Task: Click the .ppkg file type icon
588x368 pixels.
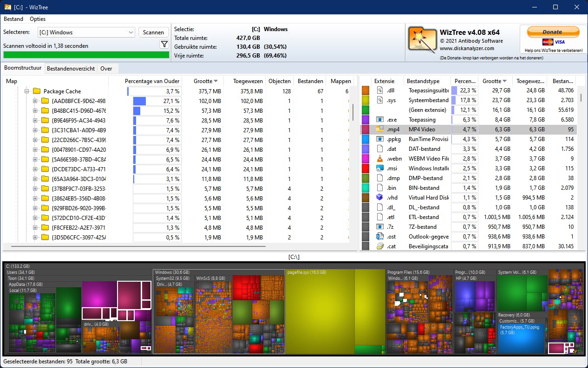Action: click(379, 139)
